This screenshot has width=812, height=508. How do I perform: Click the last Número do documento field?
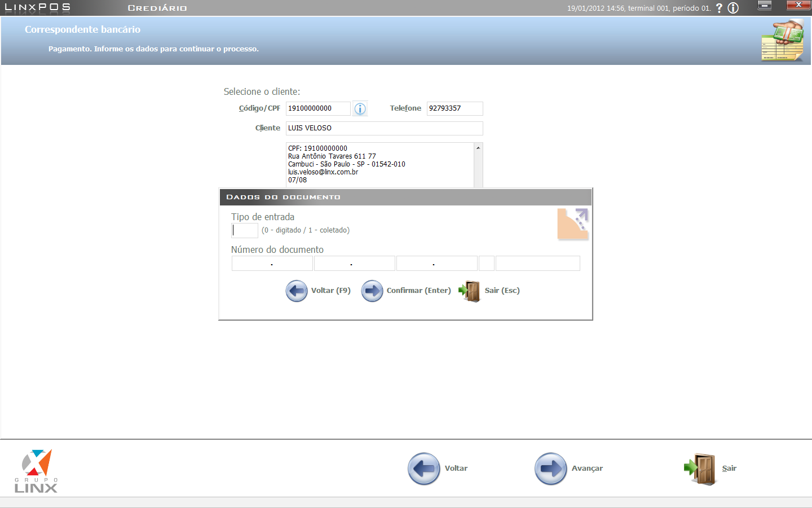[538, 264]
